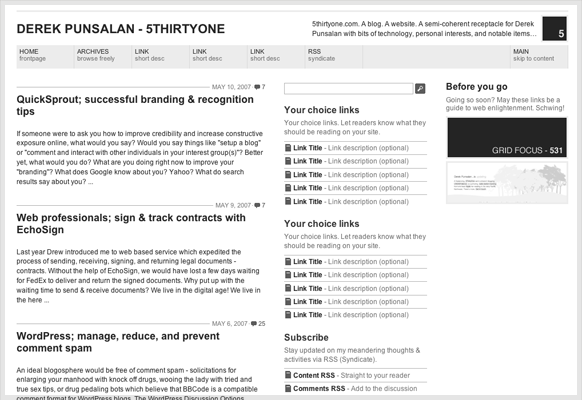Open the trees illustration thumbnail
The width and height of the screenshot is (582, 400).
507,183
